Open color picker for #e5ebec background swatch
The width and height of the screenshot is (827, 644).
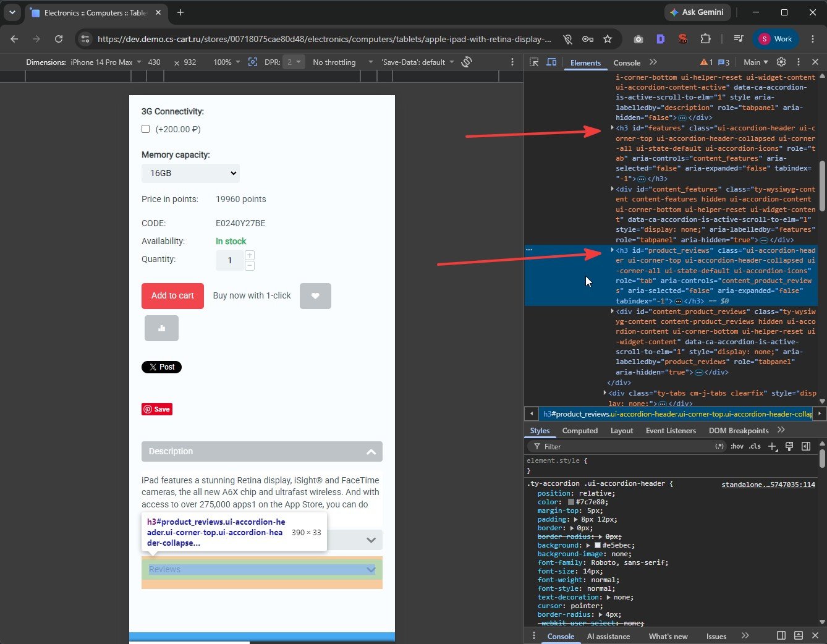coord(598,545)
